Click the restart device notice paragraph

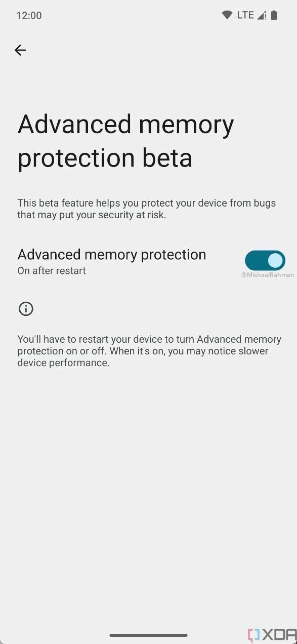pyautogui.click(x=149, y=351)
